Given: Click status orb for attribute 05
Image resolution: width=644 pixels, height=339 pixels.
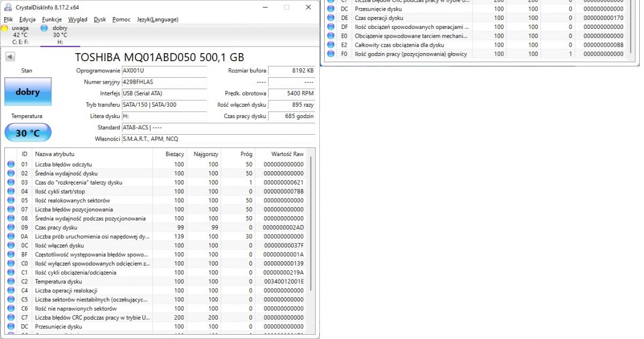Looking at the screenshot, I should (11, 201).
